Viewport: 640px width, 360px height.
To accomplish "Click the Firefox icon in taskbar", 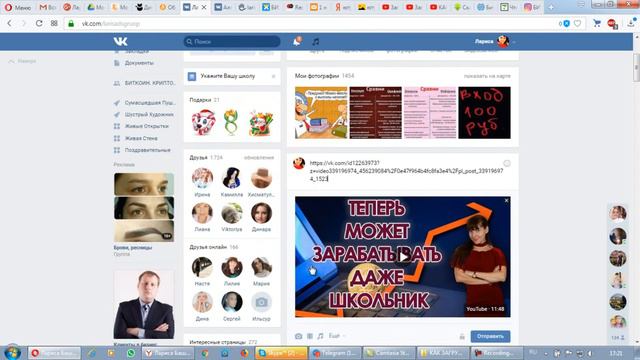I will tap(244, 353).
